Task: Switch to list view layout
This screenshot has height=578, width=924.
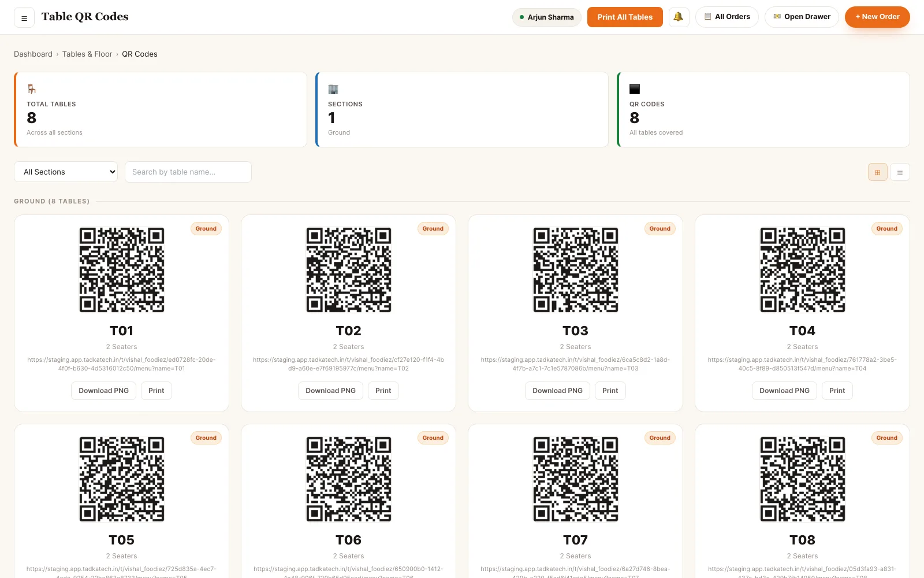Action: [x=900, y=172]
